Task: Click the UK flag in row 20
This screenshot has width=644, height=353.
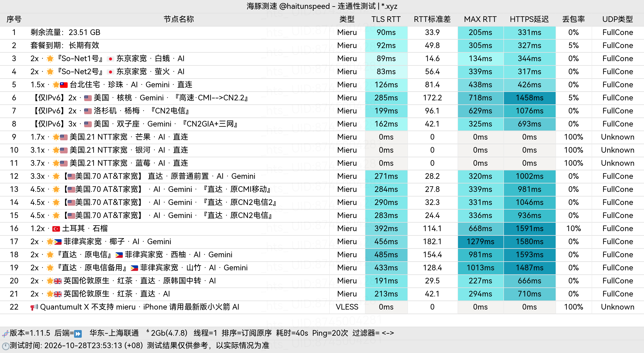Action: pos(58,281)
